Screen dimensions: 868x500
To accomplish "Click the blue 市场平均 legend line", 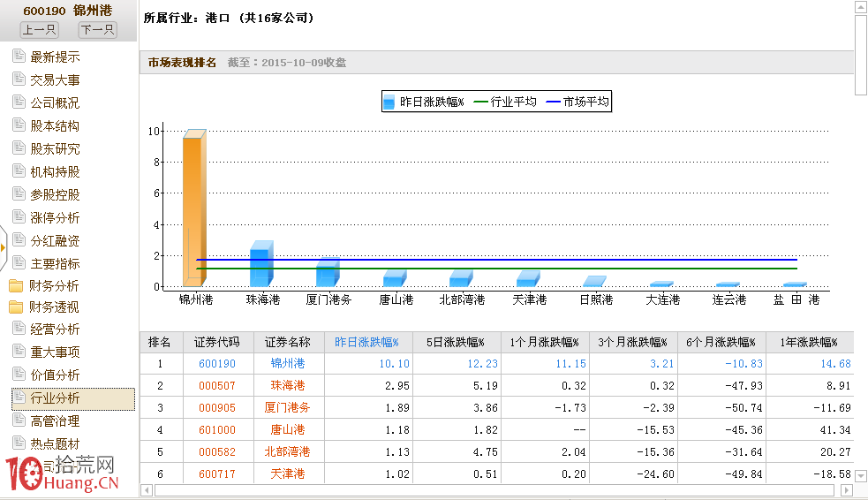I will [x=553, y=102].
